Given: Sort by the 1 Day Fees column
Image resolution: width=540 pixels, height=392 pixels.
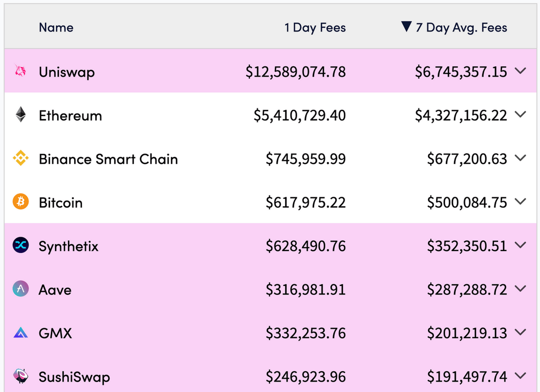Looking at the screenshot, I should point(315,27).
